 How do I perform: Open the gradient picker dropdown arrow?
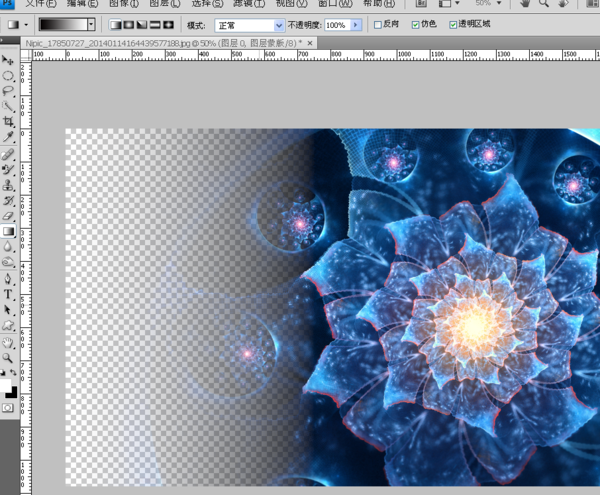point(91,24)
